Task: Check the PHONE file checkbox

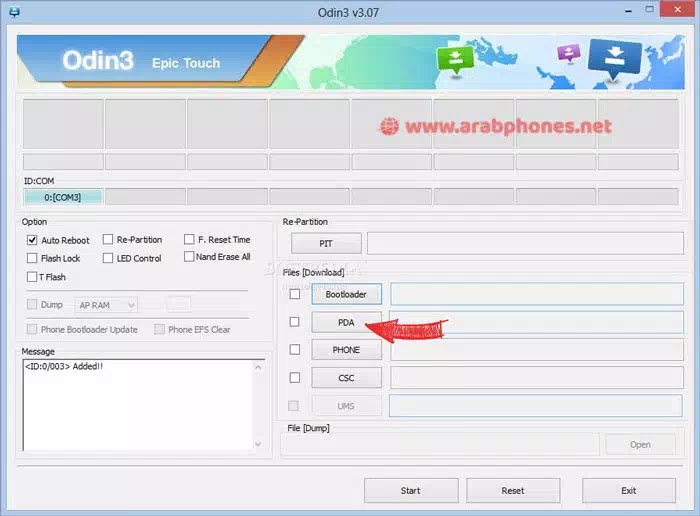Action: click(295, 350)
